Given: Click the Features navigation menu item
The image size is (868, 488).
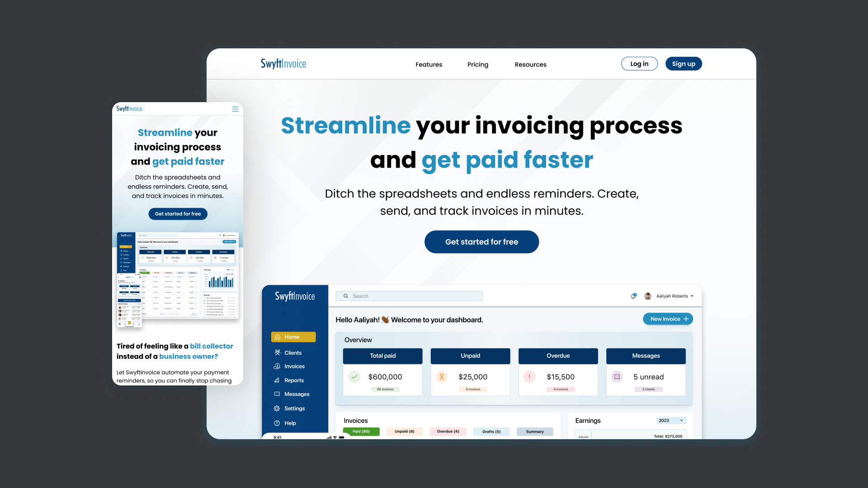Looking at the screenshot, I should (428, 64).
